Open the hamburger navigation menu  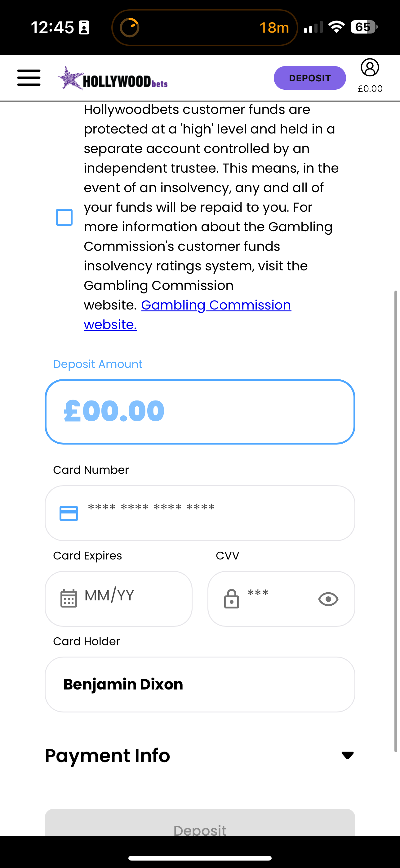click(29, 78)
